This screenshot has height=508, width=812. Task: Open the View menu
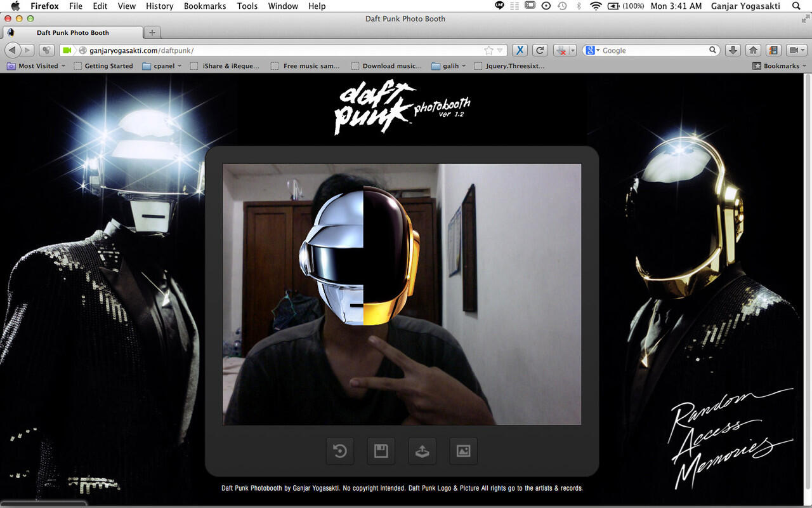127,6
